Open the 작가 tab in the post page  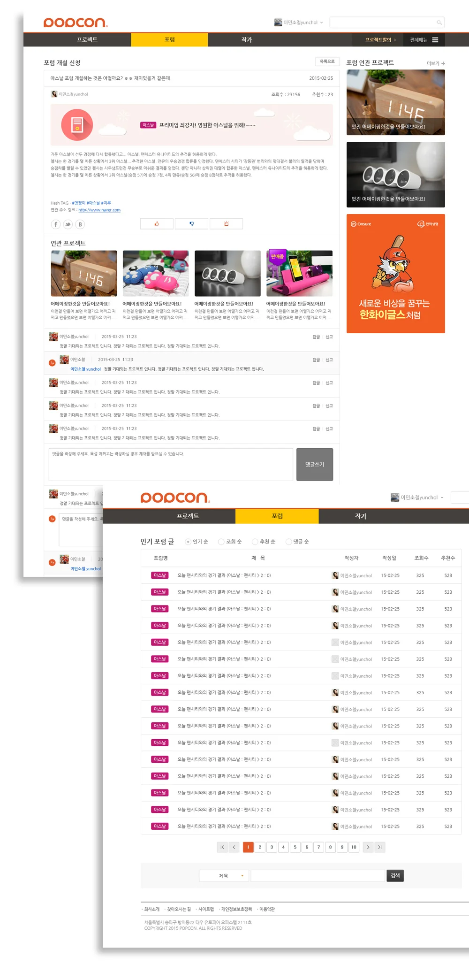coord(247,40)
